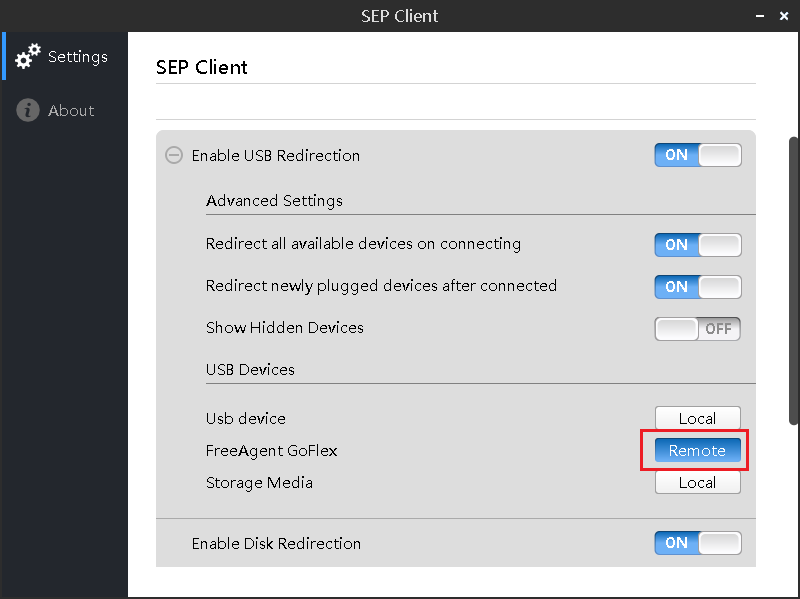The height and width of the screenshot is (599, 800).
Task: Click Remote button for FreeAgent GoFlex
Action: pyautogui.click(x=697, y=451)
